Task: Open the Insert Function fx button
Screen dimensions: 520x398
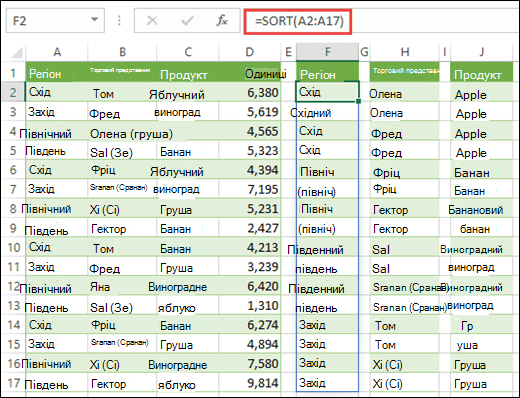Action: (222, 21)
